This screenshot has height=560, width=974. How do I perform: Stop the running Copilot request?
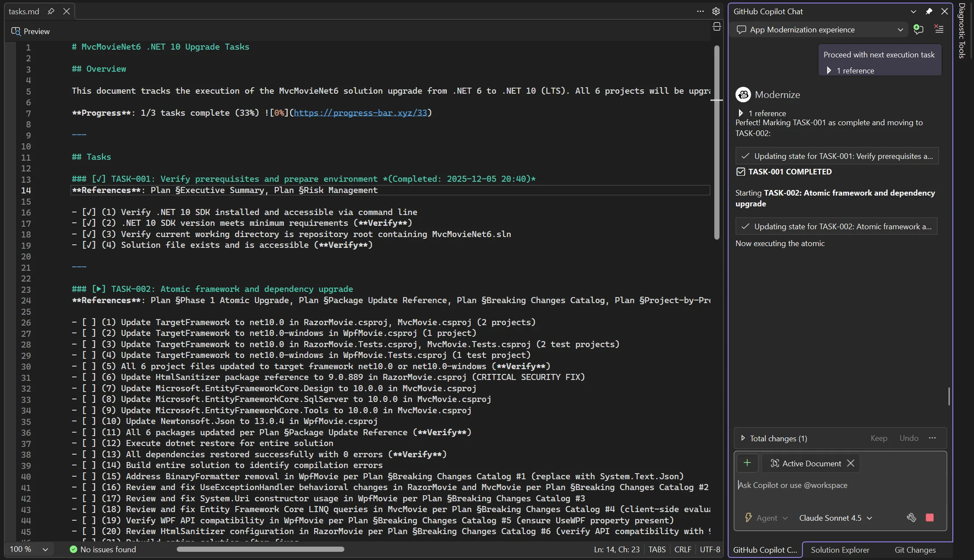pyautogui.click(x=930, y=518)
